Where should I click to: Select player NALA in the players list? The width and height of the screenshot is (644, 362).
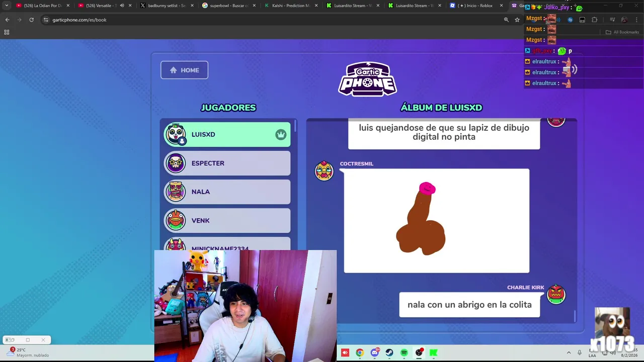tap(227, 192)
